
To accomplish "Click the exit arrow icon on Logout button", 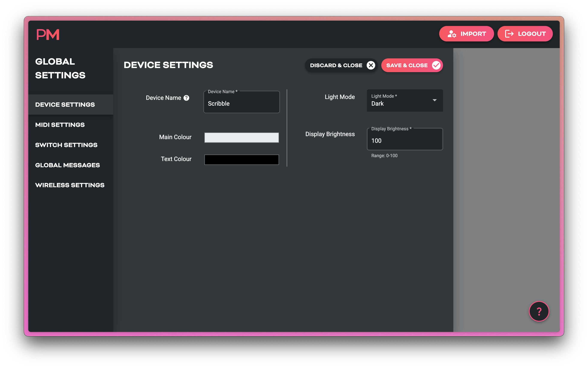I will click(x=509, y=34).
